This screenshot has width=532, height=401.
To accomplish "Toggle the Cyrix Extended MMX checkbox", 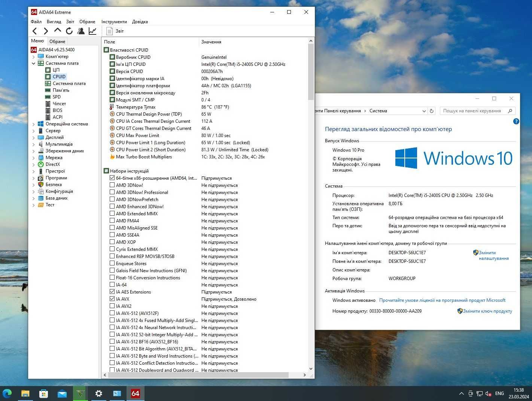I will (112, 249).
